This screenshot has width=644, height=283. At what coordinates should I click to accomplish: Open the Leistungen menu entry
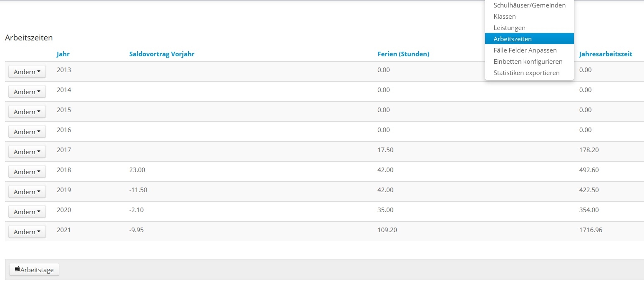click(509, 28)
